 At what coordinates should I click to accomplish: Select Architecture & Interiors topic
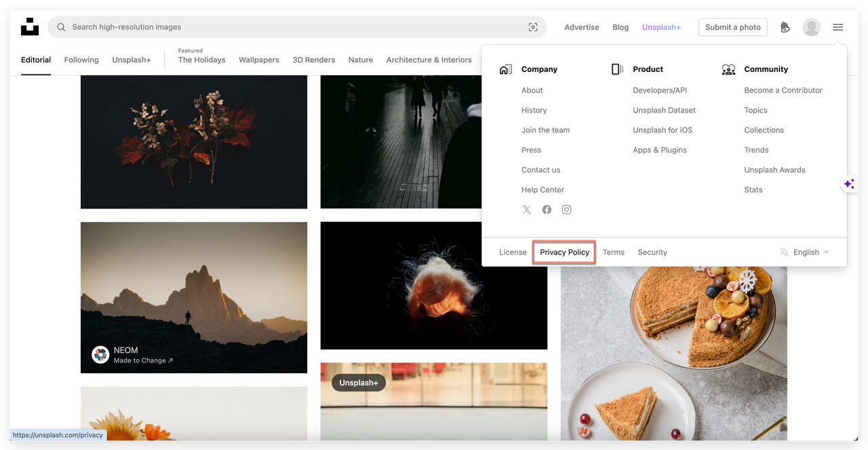429,60
